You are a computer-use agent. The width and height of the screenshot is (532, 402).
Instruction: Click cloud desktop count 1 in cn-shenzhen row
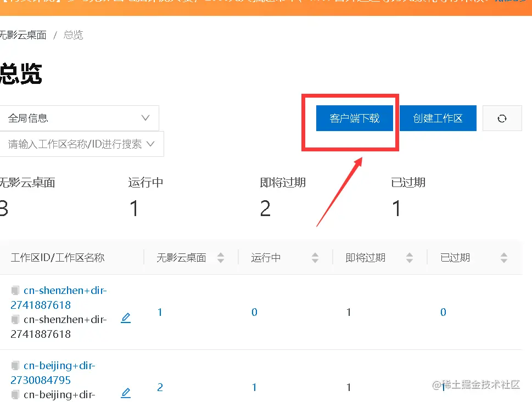[x=160, y=312]
